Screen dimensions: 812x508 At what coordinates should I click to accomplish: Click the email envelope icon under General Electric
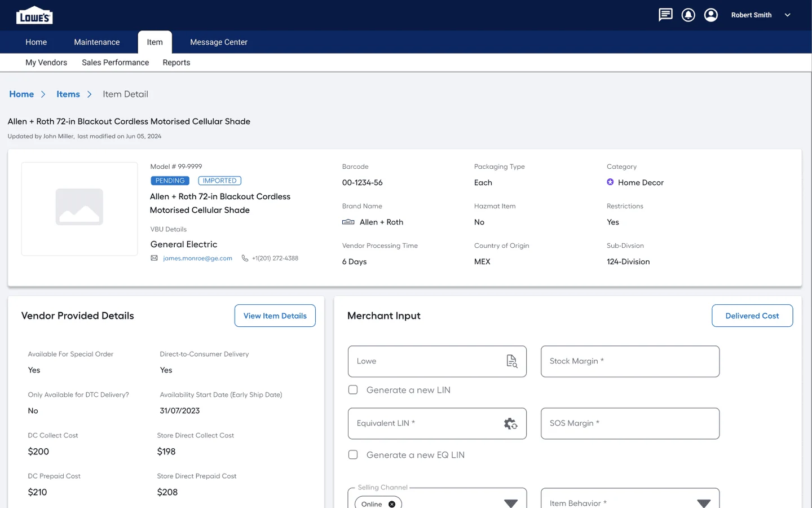pos(154,258)
